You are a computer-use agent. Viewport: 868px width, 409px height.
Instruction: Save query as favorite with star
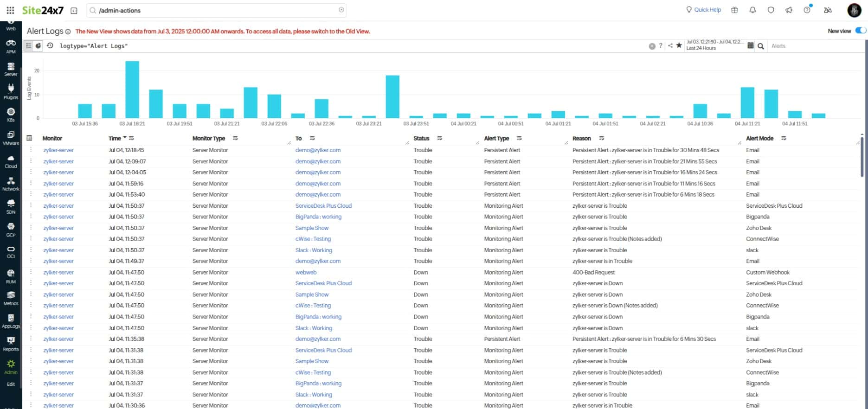pos(679,45)
